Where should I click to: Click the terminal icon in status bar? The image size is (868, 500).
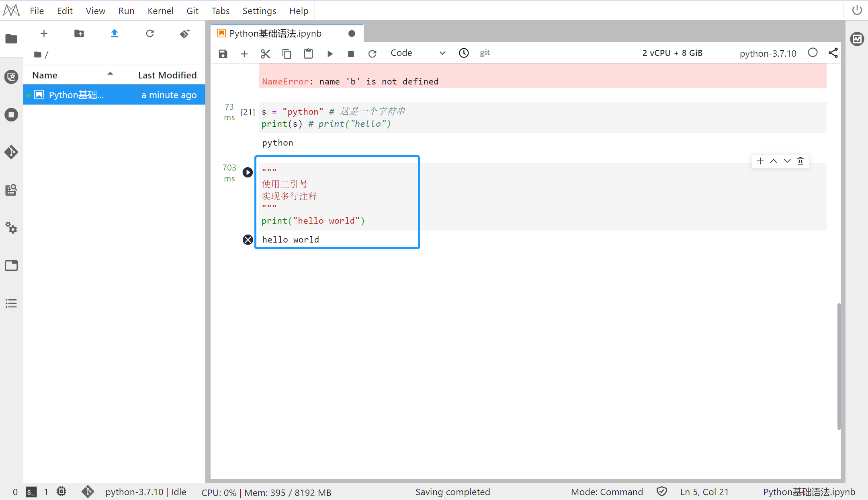31,492
